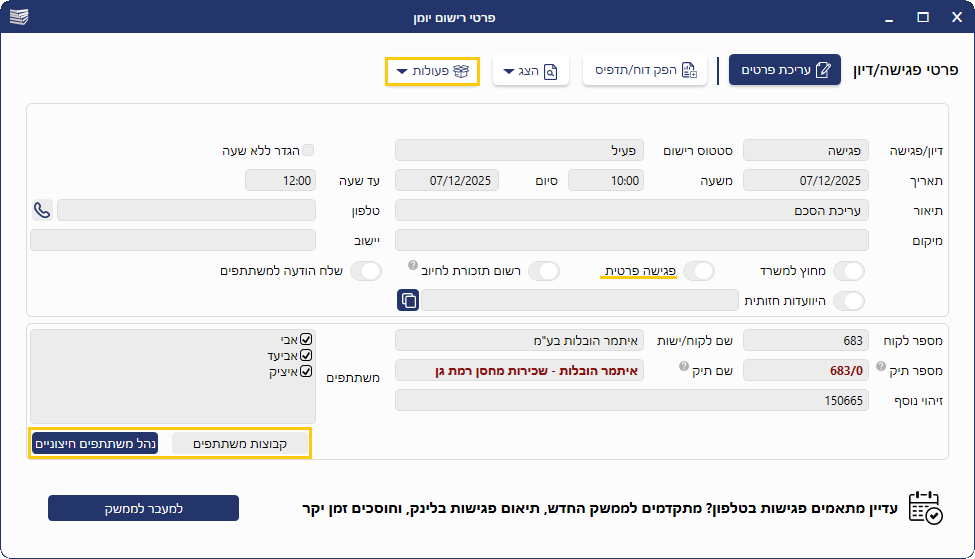Viewport: 975px width, 559px height.
Task: Click the תיאור field containing עריכת הסכם
Action: [632, 210]
